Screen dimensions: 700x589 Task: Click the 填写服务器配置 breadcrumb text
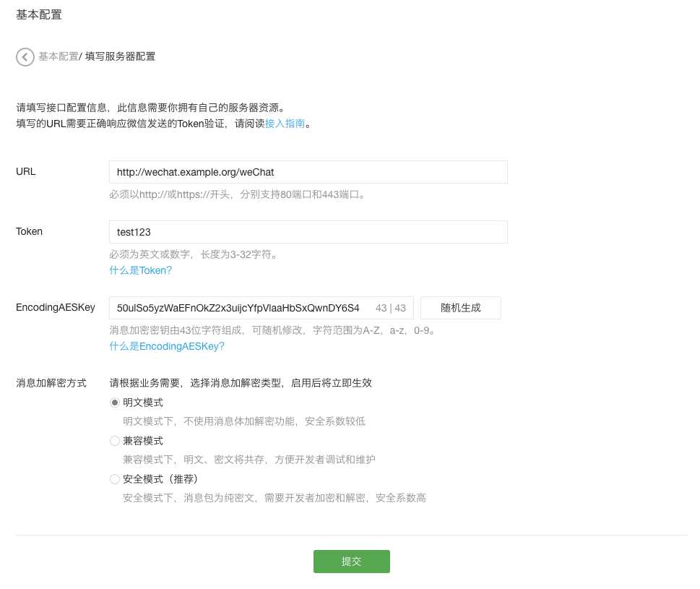120,56
